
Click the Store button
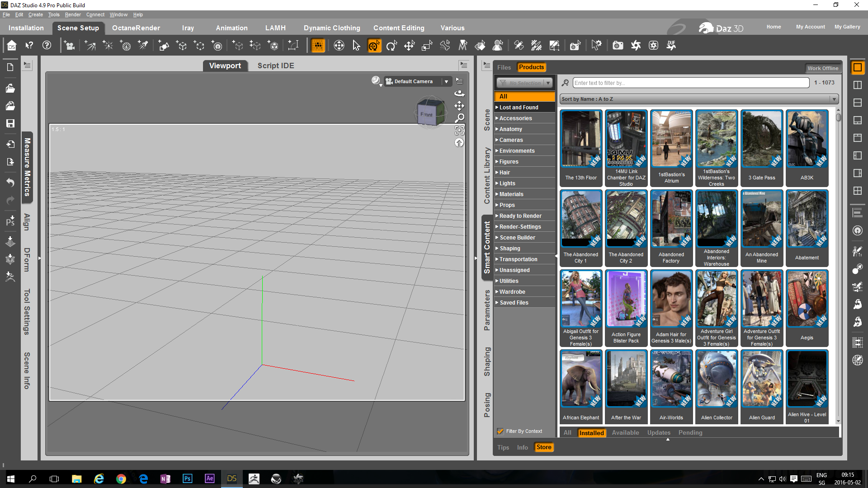tap(544, 447)
